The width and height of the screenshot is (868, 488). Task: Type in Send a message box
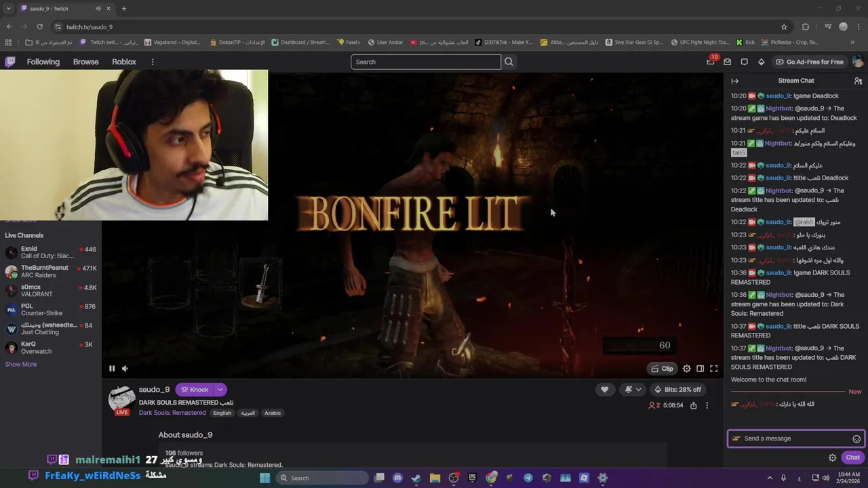point(796,439)
